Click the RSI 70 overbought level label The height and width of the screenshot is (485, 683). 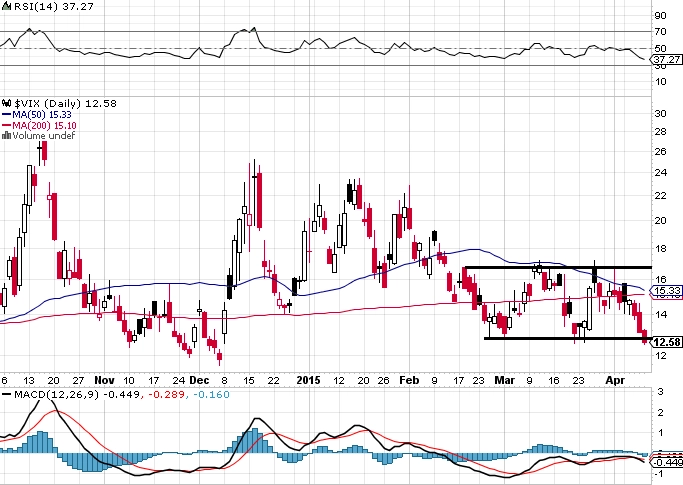[660, 32]
